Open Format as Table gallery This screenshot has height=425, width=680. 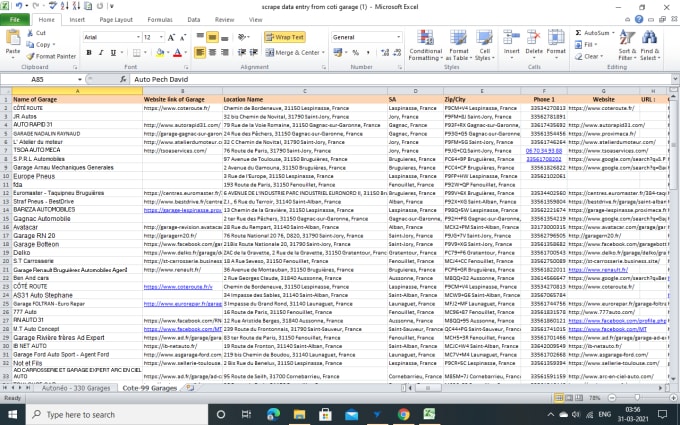(x=458, y=45)
